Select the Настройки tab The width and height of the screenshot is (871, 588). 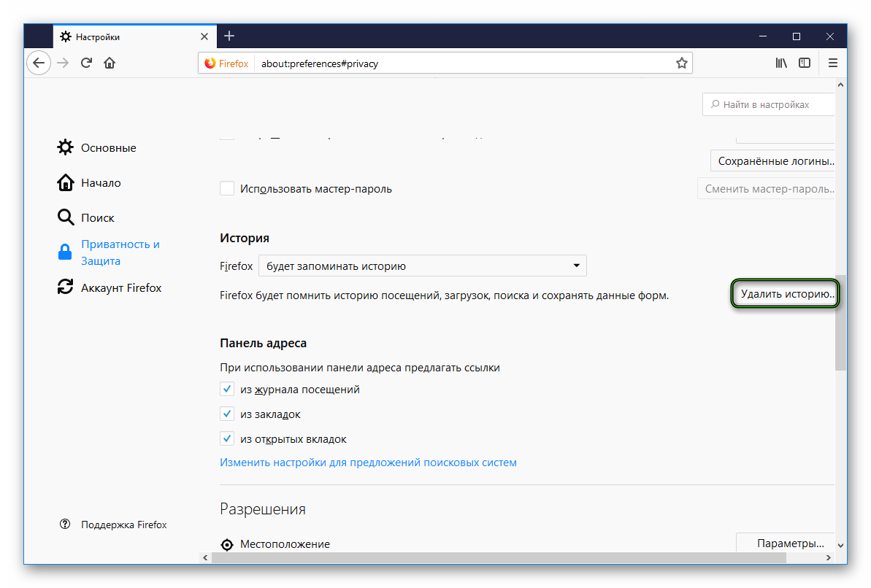point(134,36)
